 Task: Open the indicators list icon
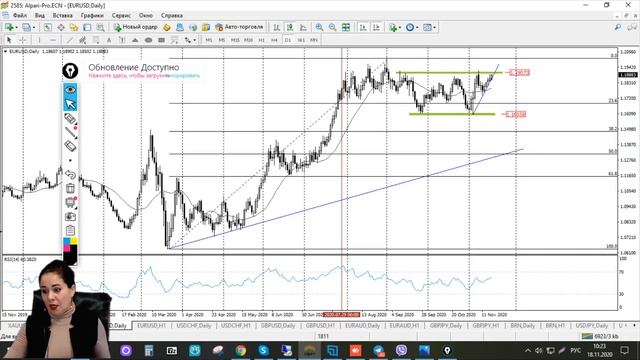point(393,27)
